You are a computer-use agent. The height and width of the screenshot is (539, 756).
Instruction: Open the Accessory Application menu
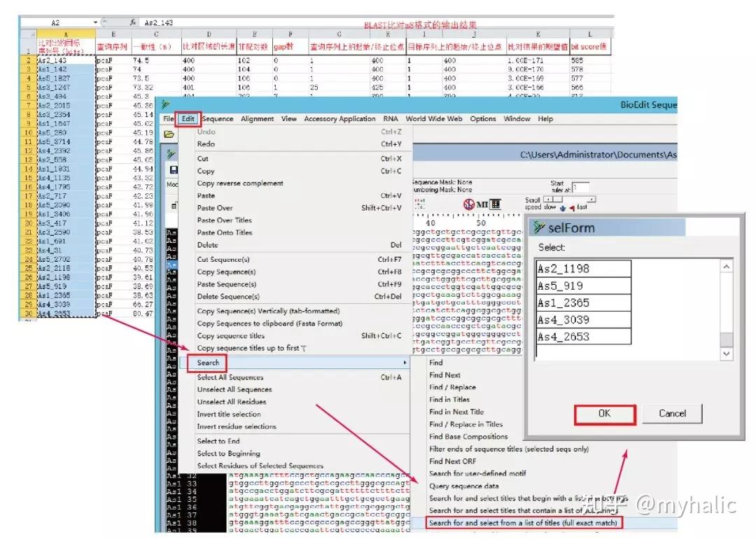[x=339, y=118]
